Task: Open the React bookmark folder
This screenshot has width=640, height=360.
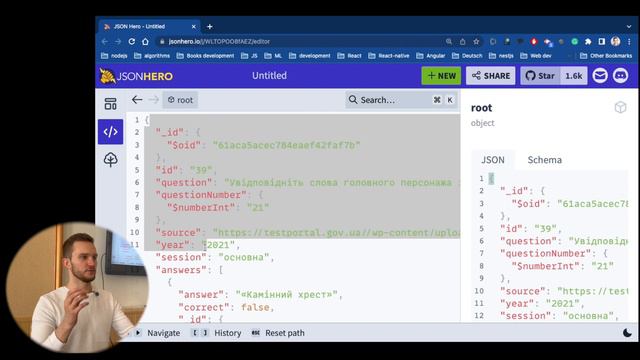Action: click(349, 56)
